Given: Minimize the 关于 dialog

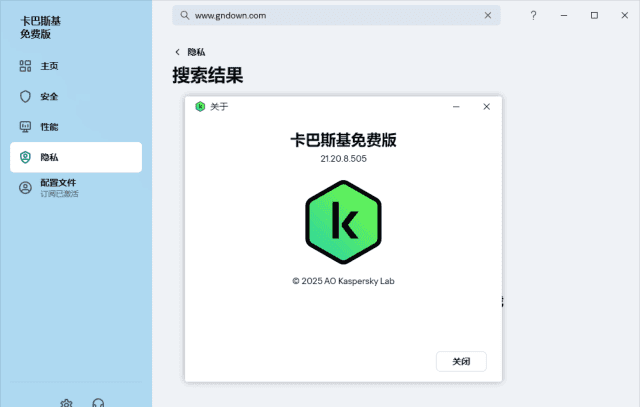Looking at the screenshot, I should click(x=456, y=107).
